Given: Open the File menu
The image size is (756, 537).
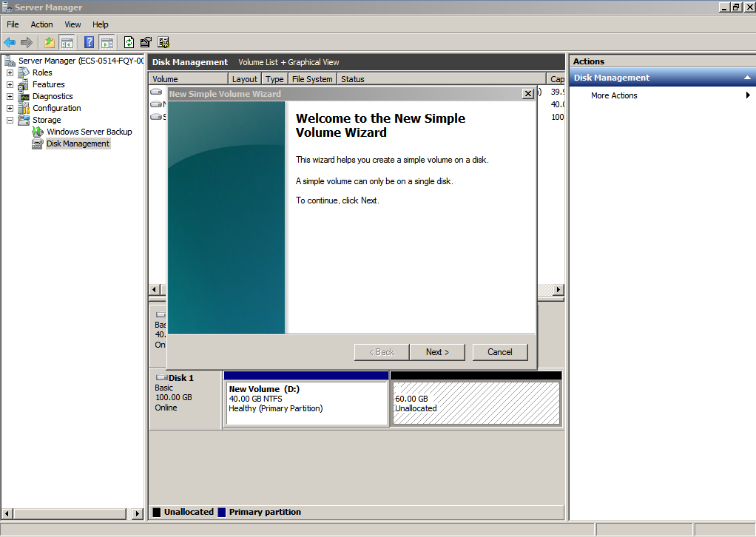Looking at the screenshot, I should coord(13,24).
